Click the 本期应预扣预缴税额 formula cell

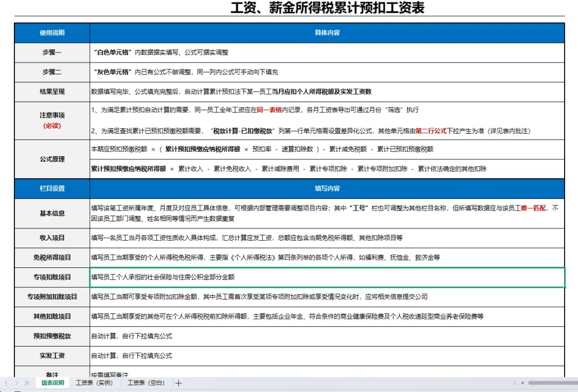pos(327,149)
